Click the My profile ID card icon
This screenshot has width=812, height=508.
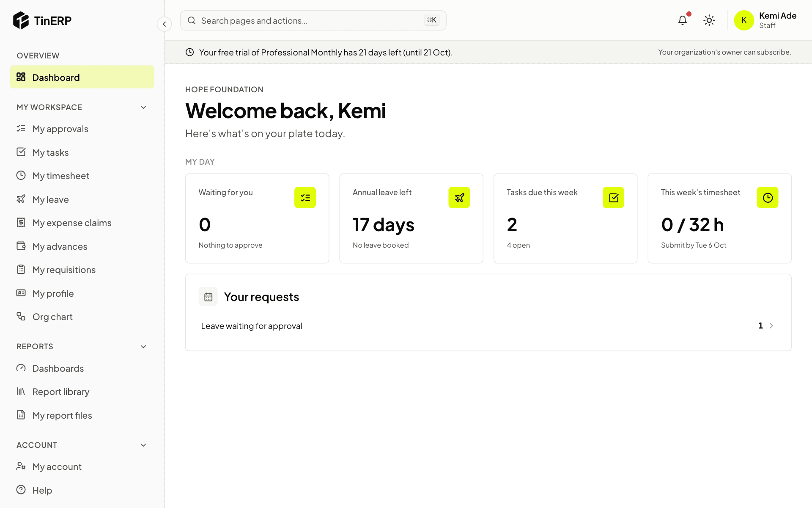(21, 293)
